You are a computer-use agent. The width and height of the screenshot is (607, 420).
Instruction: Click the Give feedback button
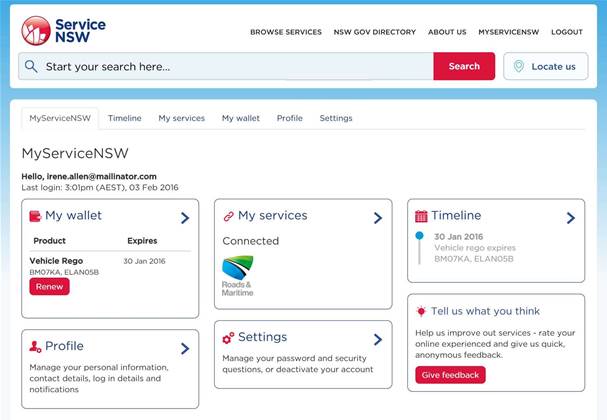click(450, 375)
